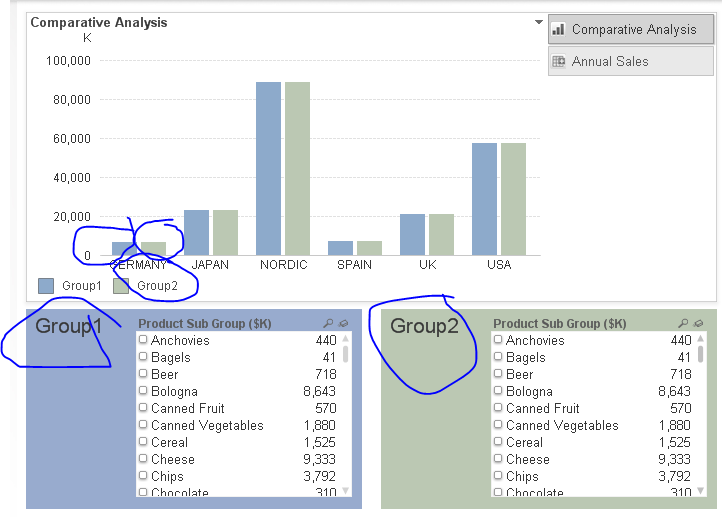
Task: Click the Group1 list scroll up arrow
Action: [345, 338]
